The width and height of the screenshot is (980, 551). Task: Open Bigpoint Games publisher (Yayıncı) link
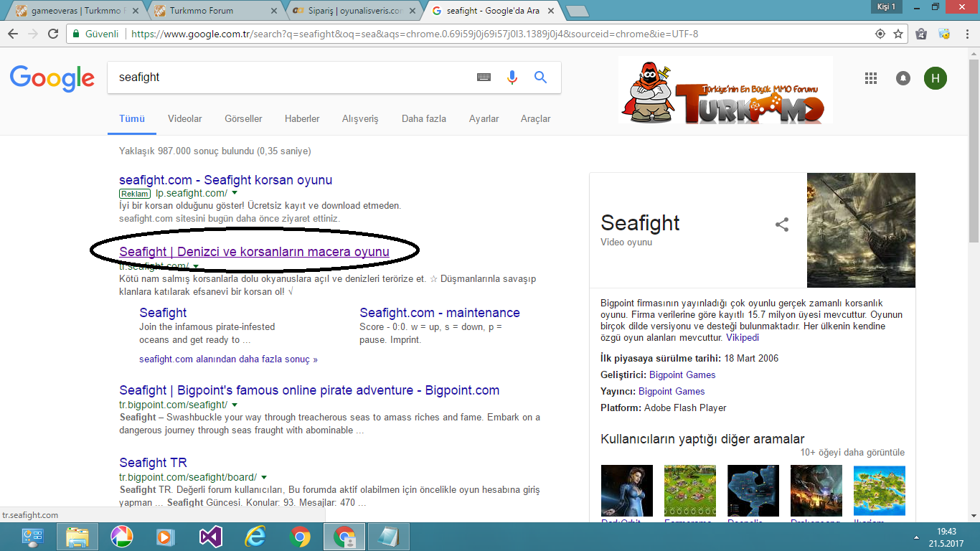point(672,391)
